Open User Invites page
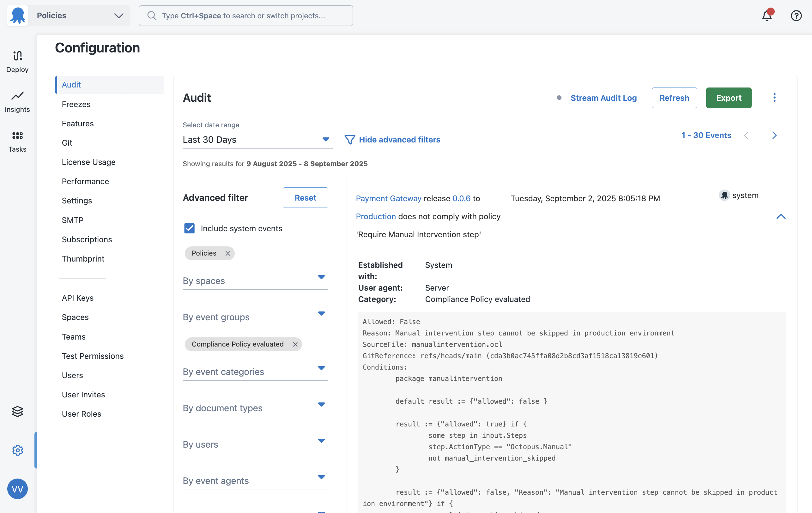812x513 pixels. (x=83, y=394)
